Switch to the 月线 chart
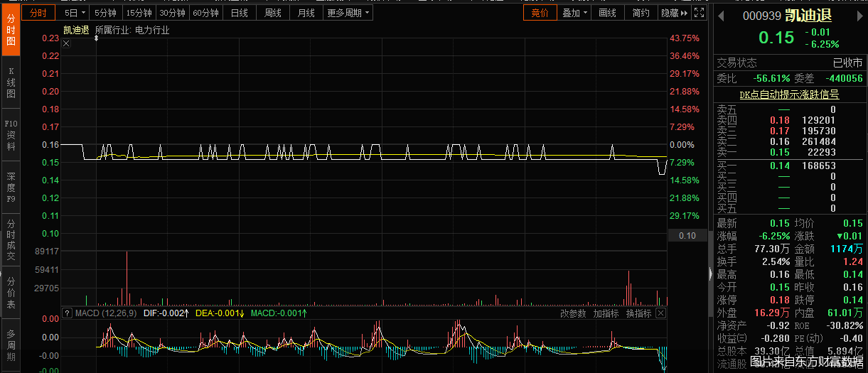Image resolution: width=868 pixels, height=373 pixels. (306, 13)
